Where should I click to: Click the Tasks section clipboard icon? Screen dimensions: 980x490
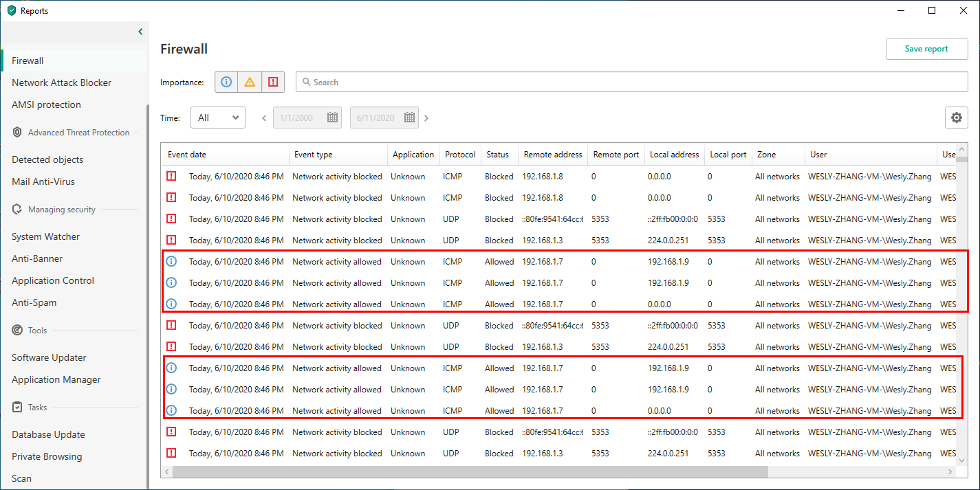coord(18,407)
